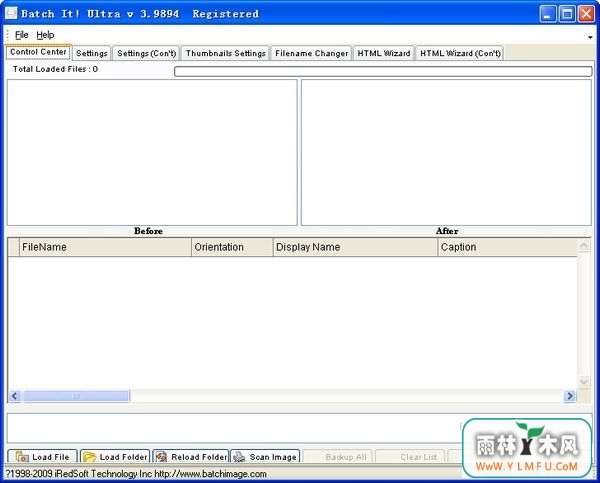The image size is (600, 483).
Task: Click the Load File button
Action: tap(42, 457)
